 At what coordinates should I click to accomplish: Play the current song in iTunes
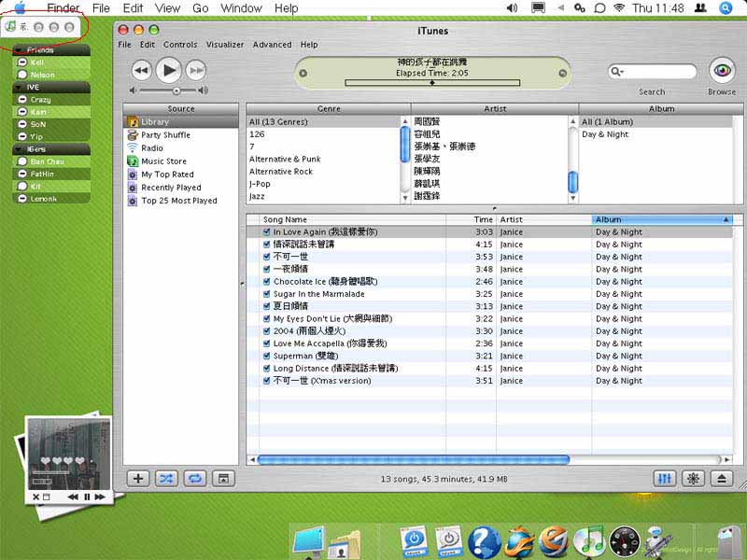pyautogui.click(x=169, y=71)
